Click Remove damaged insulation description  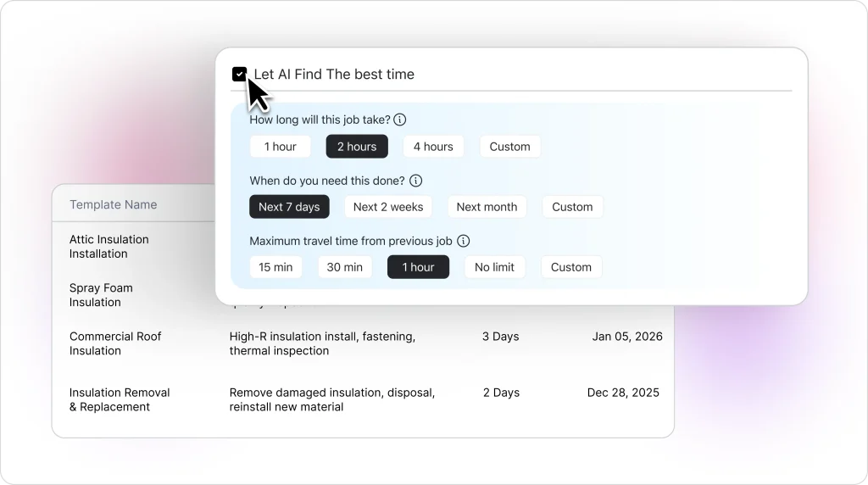pos(332,399)
